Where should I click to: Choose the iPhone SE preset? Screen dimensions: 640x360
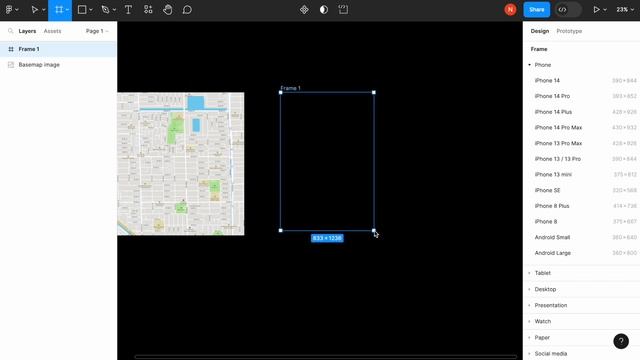tap(583, 190)
